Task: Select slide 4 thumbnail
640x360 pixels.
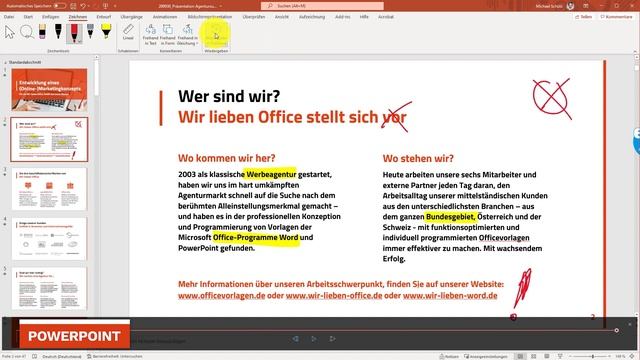Action: [x=49, y=239]
